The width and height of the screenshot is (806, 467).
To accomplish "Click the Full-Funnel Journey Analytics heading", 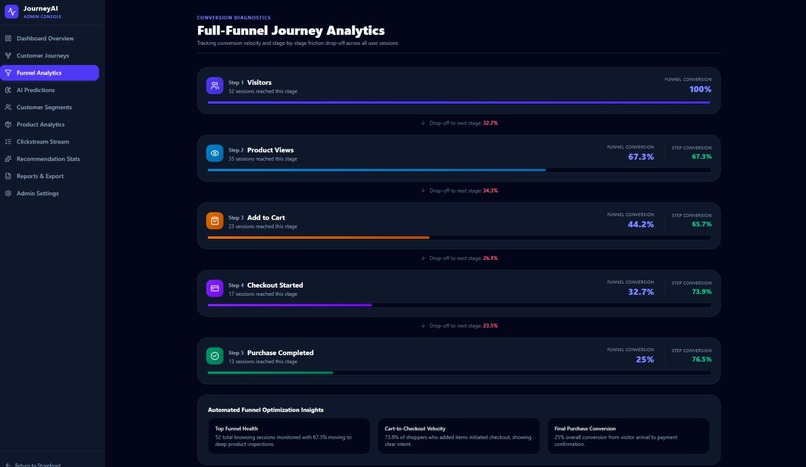I will pos(291,31).
